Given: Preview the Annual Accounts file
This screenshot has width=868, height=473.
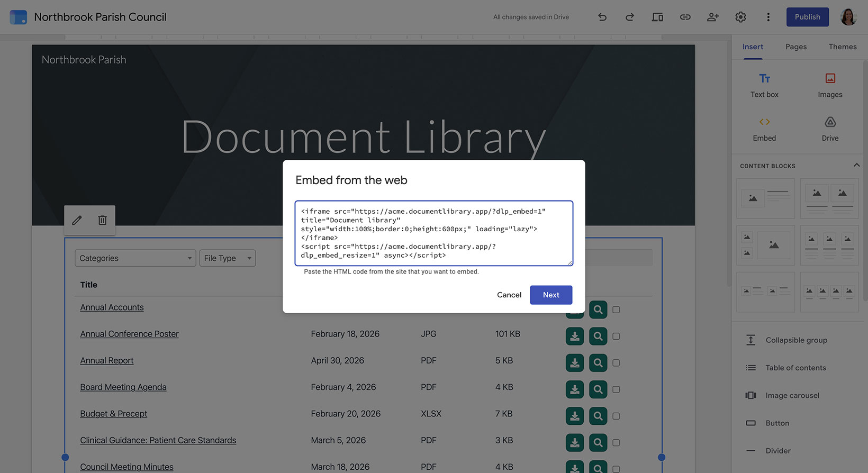Looking at the screenshot, I should [598, 310].
